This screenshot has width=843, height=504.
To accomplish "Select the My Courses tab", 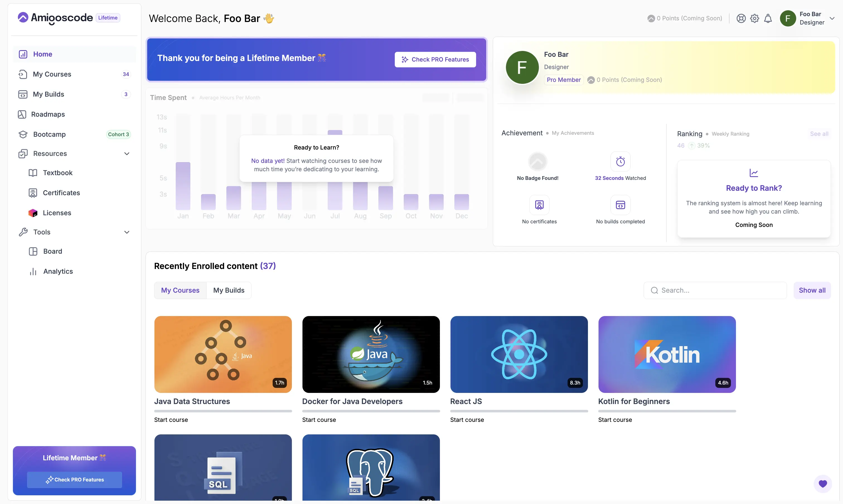I will point(180,290).
